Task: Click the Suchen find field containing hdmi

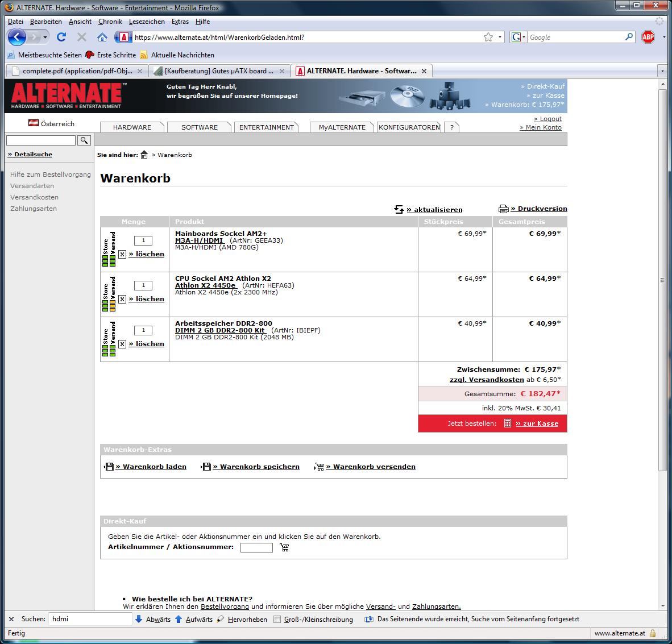Action: (x=90, y=619)
